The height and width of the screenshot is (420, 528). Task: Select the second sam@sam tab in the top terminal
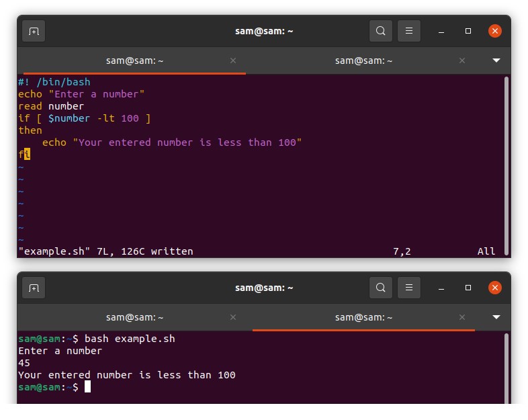point(363,60)
